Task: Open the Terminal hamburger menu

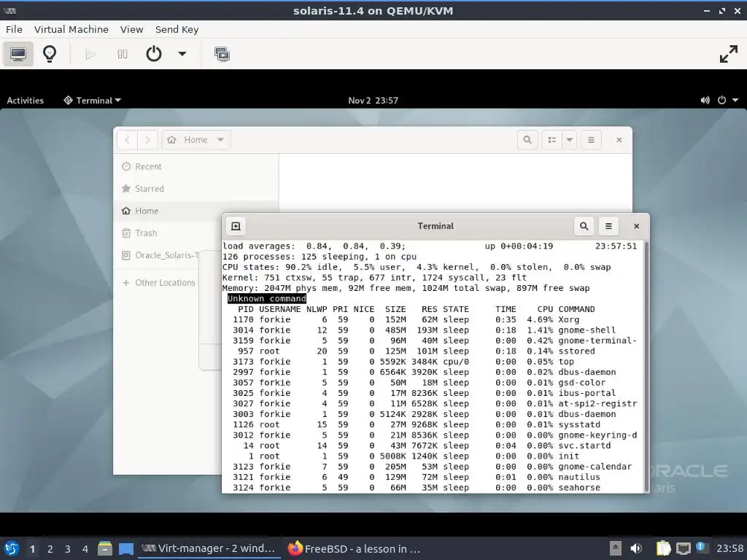Action: tap(608, 226)
